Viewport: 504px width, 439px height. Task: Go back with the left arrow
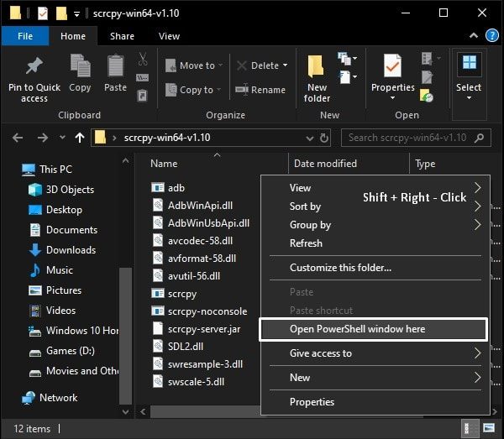18,138
